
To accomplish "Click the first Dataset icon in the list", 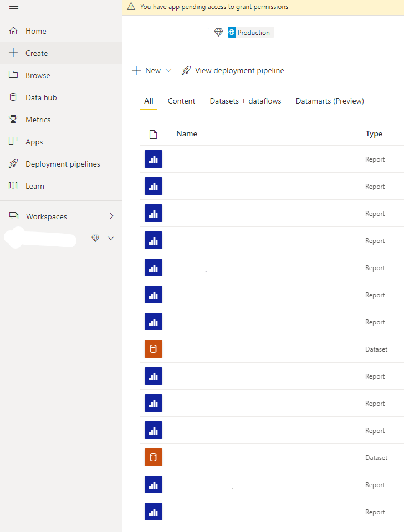I will pyautogui.click(x=154, y=349).
